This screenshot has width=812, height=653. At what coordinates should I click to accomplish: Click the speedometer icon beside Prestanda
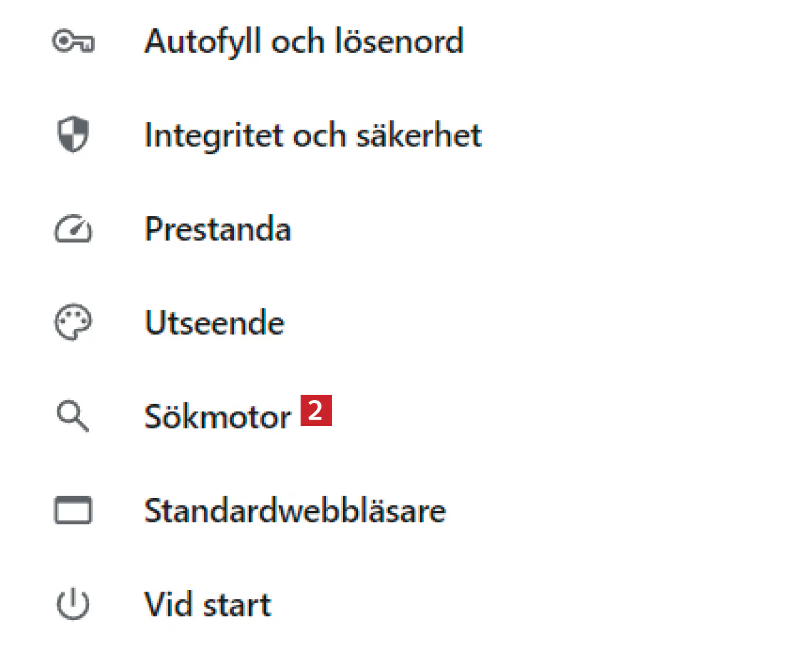[73, 229]
